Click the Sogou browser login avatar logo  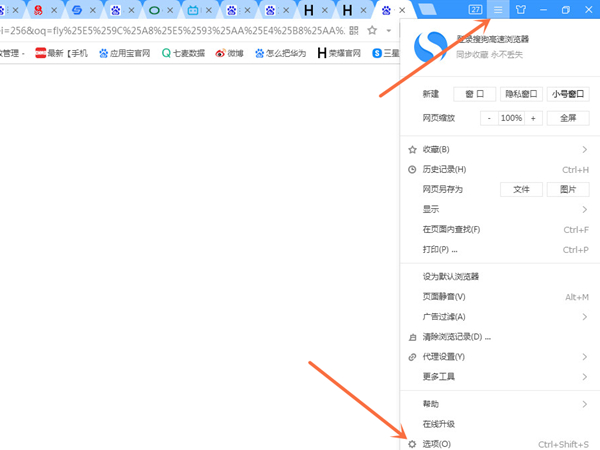tap(427, 44)
